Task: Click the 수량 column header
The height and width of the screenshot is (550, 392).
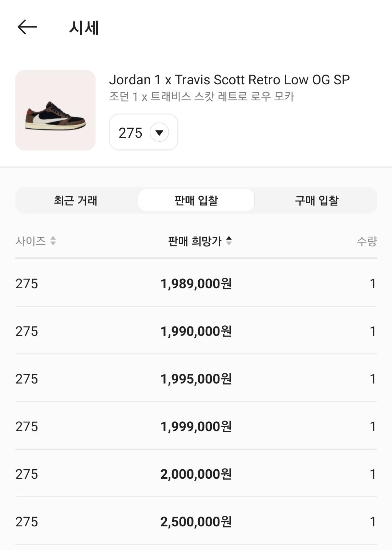Action: coord(367,241)
